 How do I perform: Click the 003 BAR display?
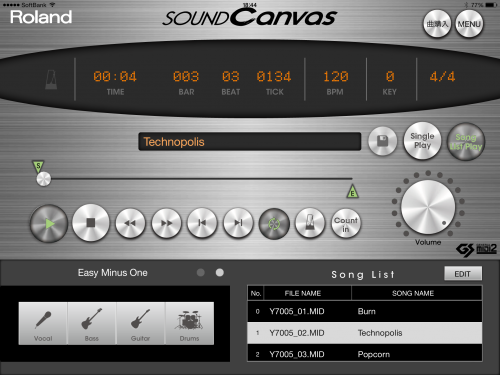(186, 77)
